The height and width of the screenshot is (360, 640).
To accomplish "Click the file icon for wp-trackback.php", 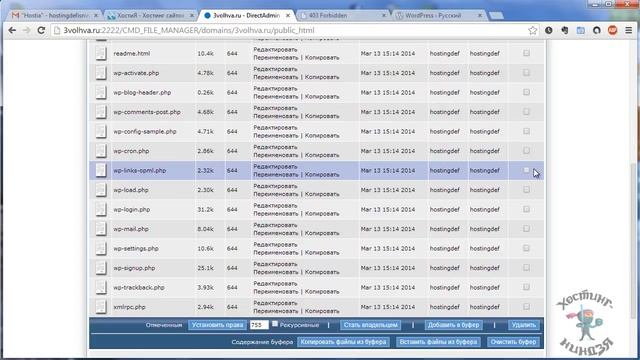I will click(101, 287).
